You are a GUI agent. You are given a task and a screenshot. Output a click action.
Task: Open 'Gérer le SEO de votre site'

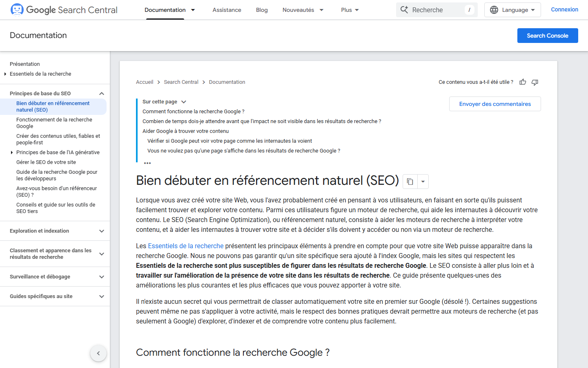click(46, 162)
